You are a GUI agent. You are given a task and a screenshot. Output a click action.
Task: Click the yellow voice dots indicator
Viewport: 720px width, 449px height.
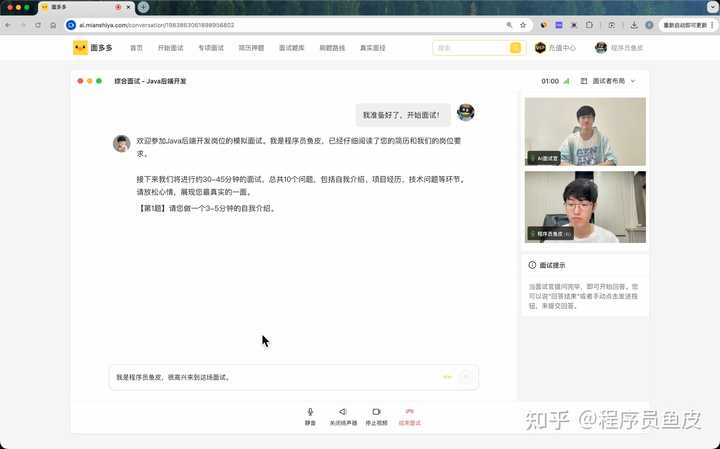tap(447, 377)
